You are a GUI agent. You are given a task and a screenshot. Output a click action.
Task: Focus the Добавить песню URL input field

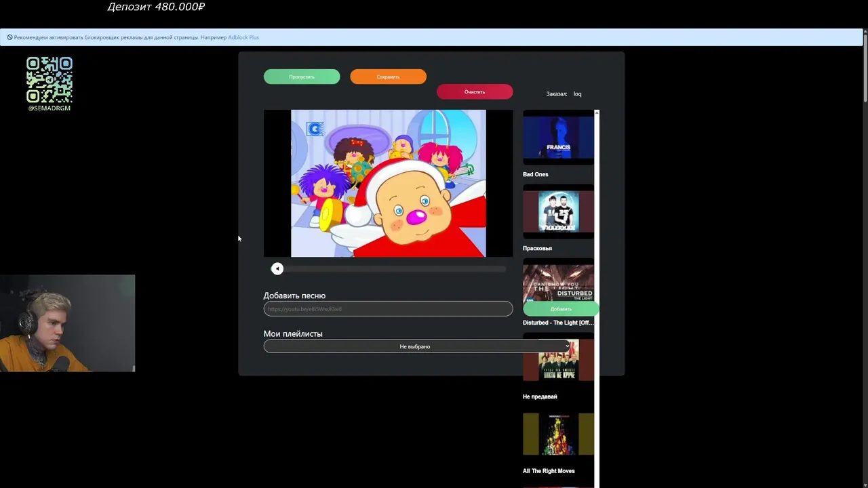[x=388, y=308]
